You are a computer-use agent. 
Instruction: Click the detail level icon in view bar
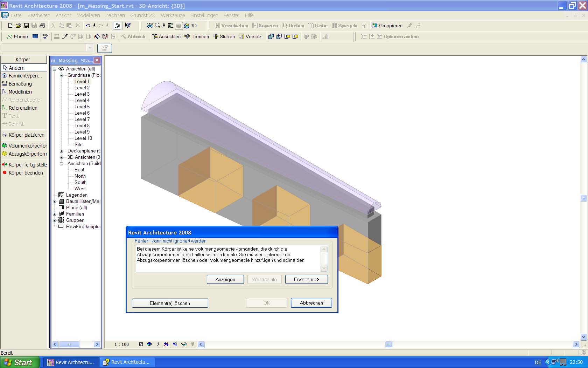tap(141, 344)
